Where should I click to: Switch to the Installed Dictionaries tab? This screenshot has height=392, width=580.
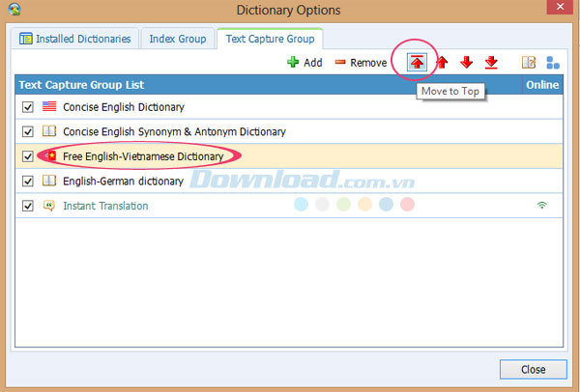[74, 39]
